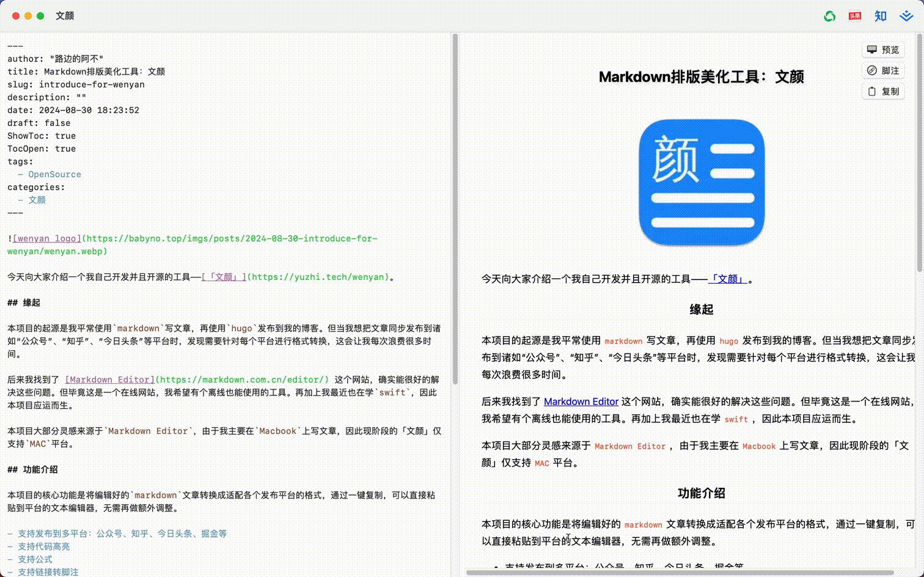Toggle 脚注 footnote conversion button
Viewport: 924px width, 577px height.
pyautogui.click(x=883, y=70)
